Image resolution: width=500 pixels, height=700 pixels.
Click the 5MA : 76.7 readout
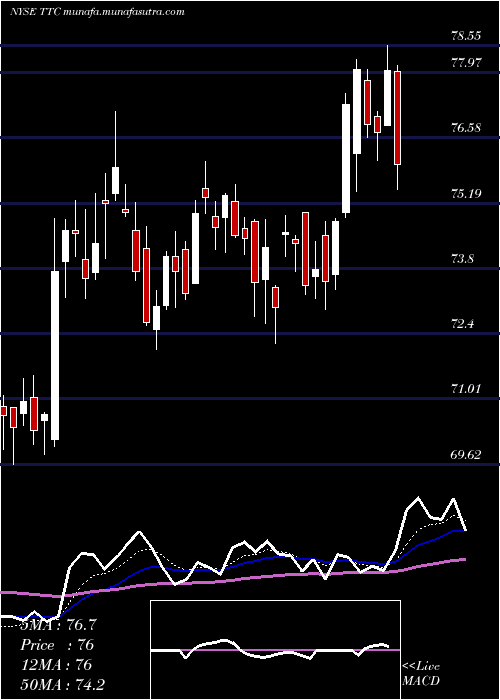(58, 625)
